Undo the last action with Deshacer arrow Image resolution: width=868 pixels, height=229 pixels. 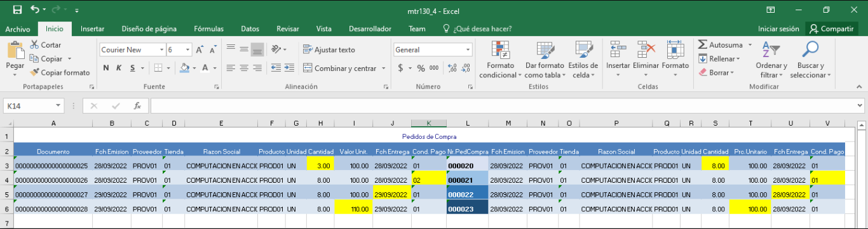click(35, 10)
